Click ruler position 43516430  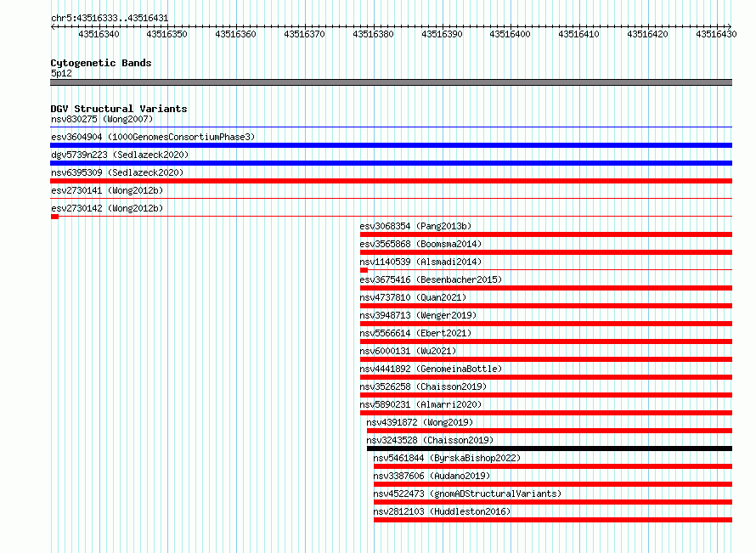click(x=716, y=34)
